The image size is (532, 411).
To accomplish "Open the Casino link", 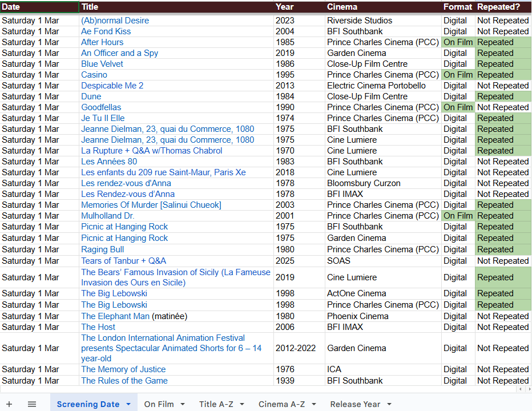I will point(94,75).
